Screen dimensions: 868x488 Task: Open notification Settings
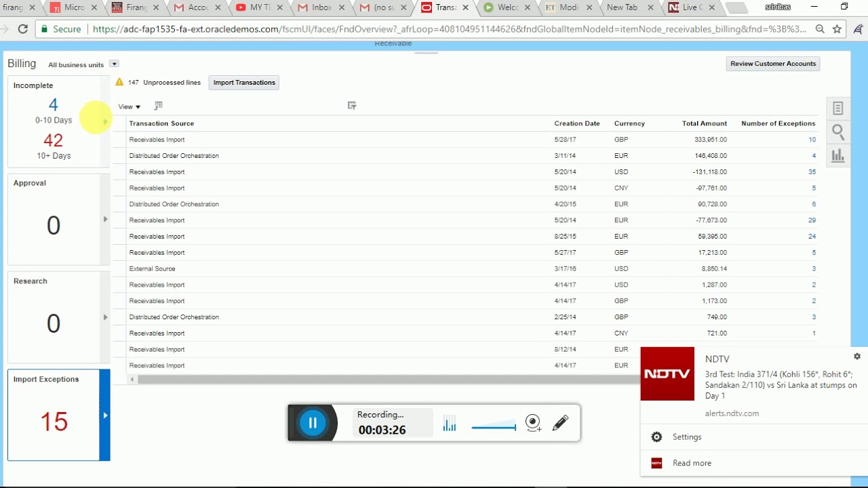[687, 437]
